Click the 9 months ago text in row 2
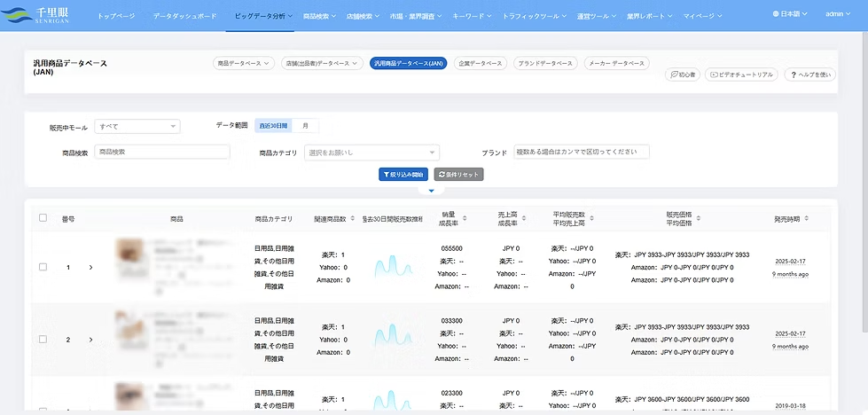The width and height of the screenshot is (868, 415). click(790, 347)
